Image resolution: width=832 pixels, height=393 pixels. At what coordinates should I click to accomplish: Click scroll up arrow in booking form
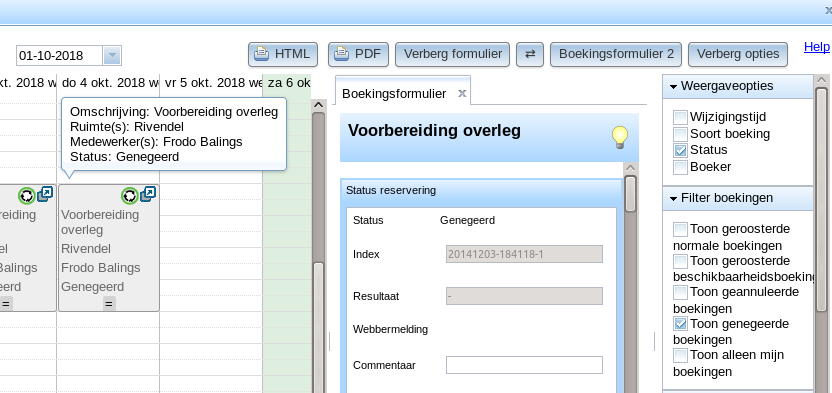[x=630, y=168]
